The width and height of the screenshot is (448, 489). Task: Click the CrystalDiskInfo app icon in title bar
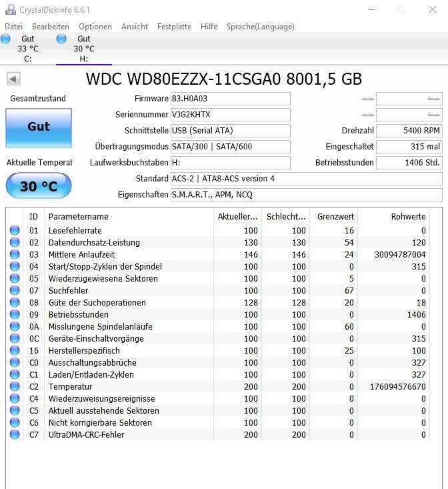click(10, 9)
